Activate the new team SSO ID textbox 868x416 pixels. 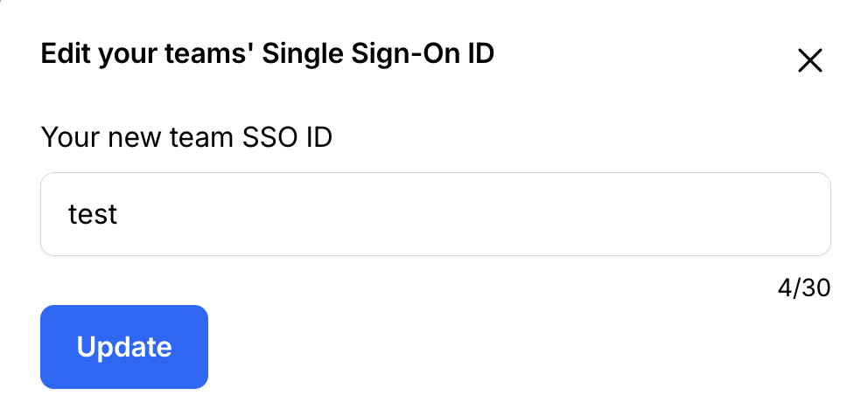coord(435,214)
